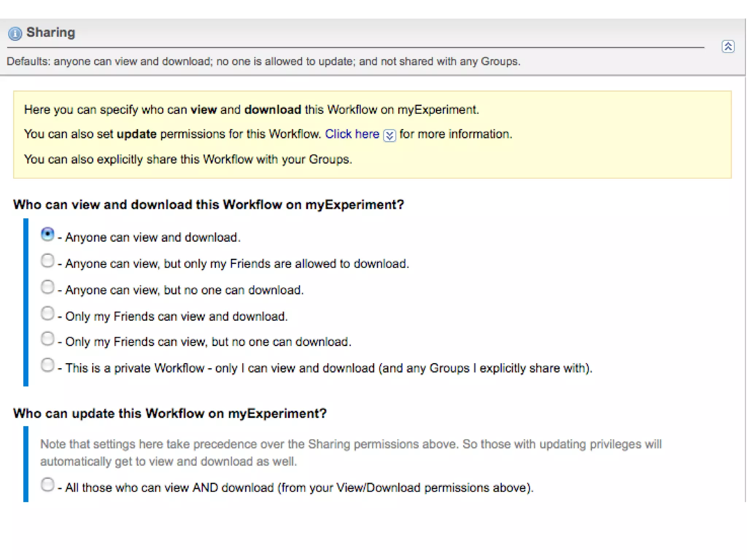747x560 pixels.
Task: Click heading 'Who can view and download this Workflow'
Action: [208, 205]
